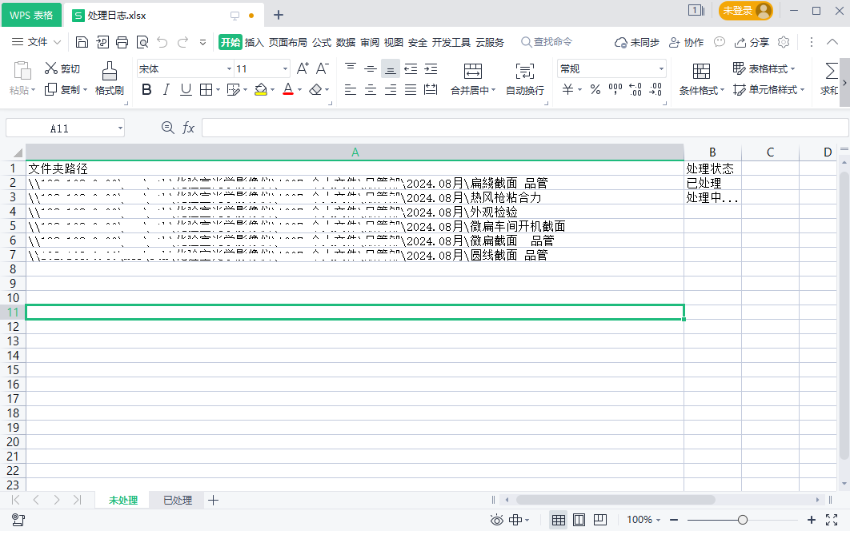Switch to 页面布局 ribbon tab
The width and height of the screenshot is (851, 533).
pyautogui.click(x=288, y=42)
